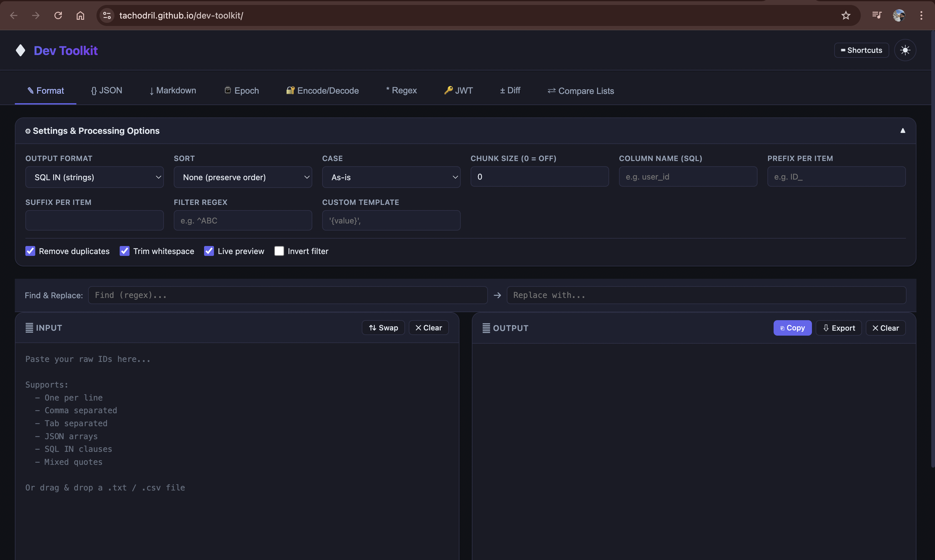This screenshot has width=935, height=560.
Task: Collapse Settings & Processing Options panel
Action: (x=903, y=130)
